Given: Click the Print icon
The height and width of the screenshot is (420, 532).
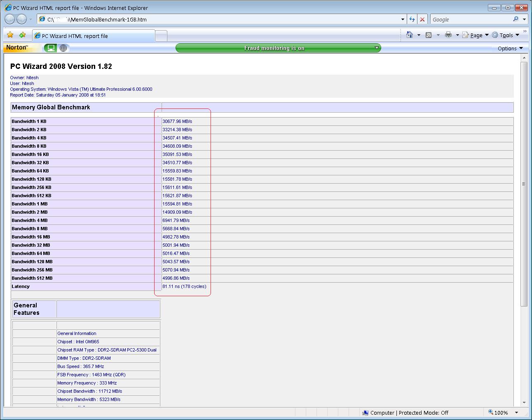Looking at the screenshot, I should [x=448, y=35].
